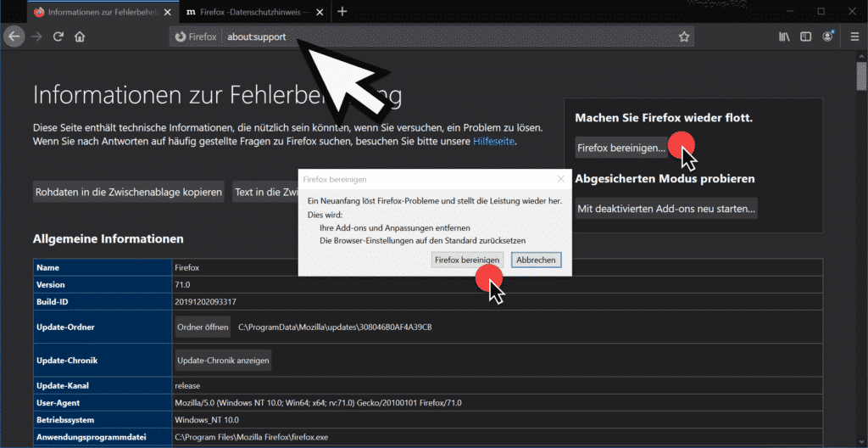Open the hamburger application menu
The width and height of the screenshot is (868, 448).
(x=854, y=37)
